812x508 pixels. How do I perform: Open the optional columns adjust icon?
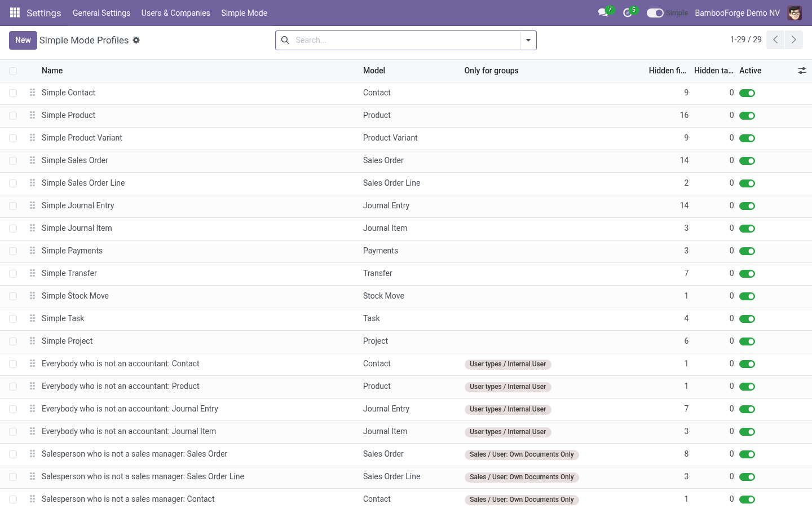point(802,71)
